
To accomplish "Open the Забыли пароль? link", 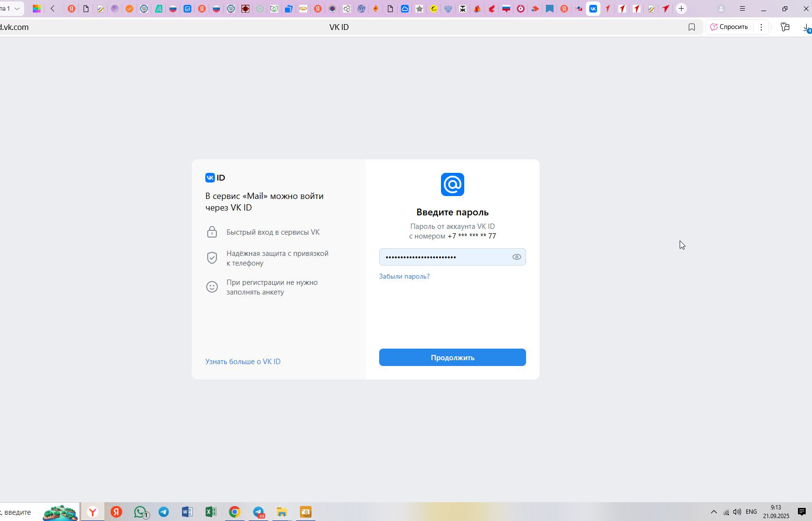I will [x=404, y=276].
